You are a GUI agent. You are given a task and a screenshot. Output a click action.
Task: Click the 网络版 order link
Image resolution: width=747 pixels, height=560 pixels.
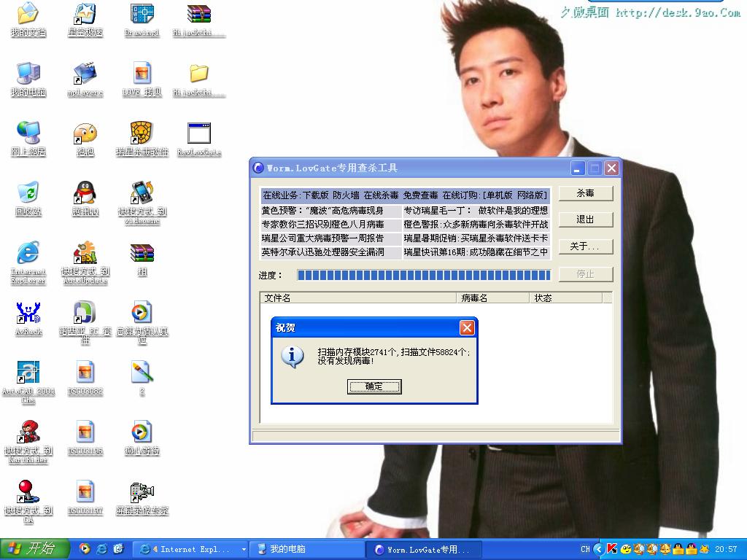tap(530, 195)
